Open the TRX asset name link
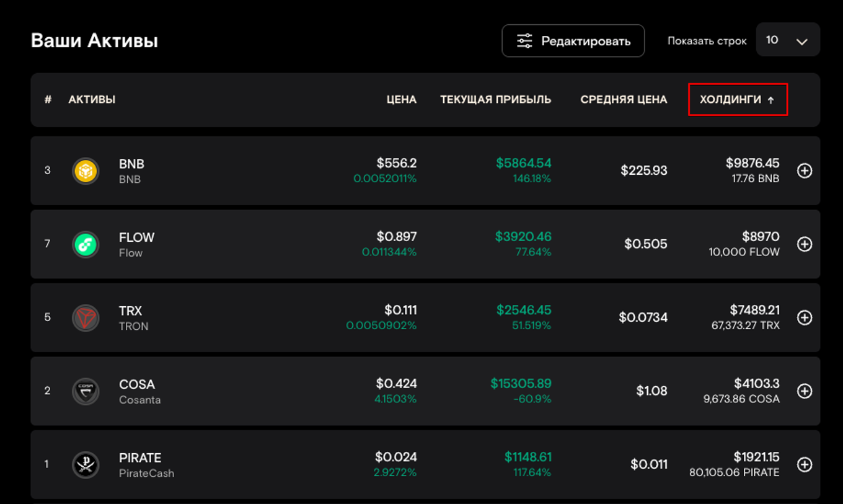 pyautogui.click(x=131, y=311)
